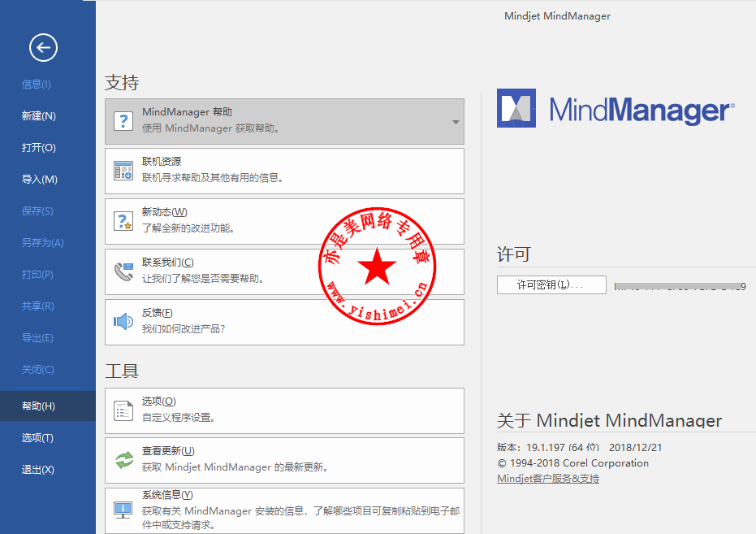Select 帮助(H) in the sidebar

(48, 406)
